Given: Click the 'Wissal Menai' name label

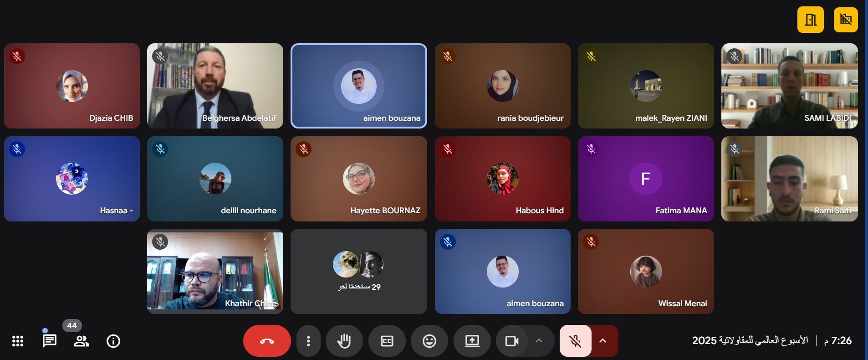Looking at the screenshot, I should coord(683,303).
